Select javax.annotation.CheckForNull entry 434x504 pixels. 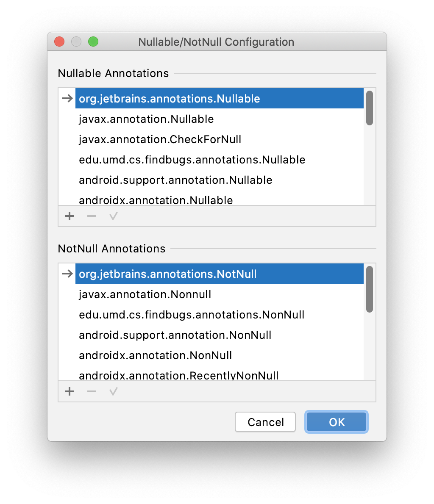click(x=220, y=139)
